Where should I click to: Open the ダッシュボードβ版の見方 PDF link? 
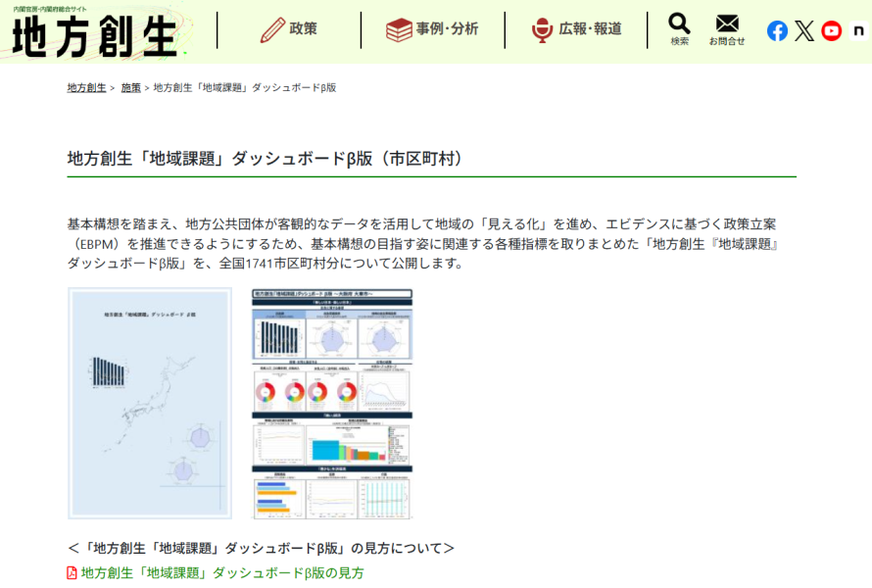[219, 574]
